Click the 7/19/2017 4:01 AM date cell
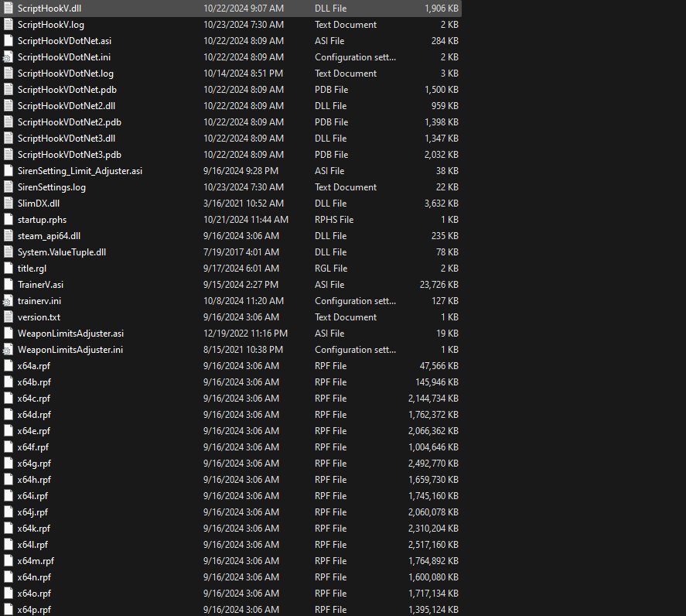This screenshot has height=616, width=686. point(241,252)
